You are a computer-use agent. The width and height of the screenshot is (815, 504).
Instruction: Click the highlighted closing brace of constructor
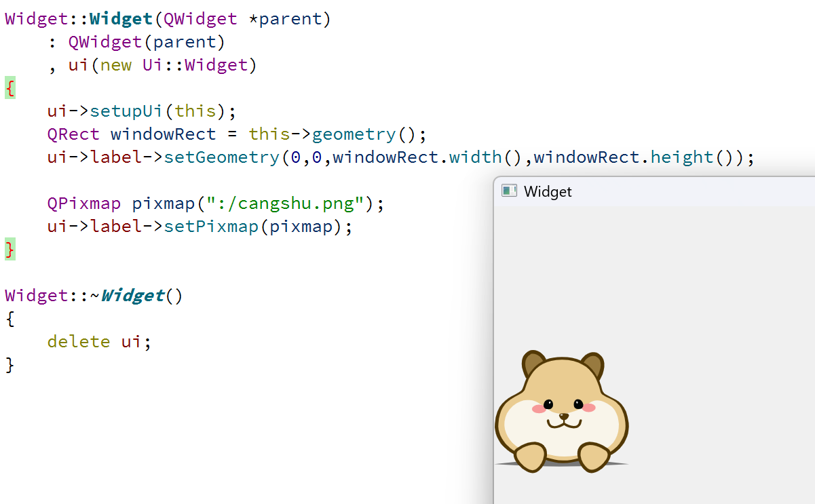point(10,250)
